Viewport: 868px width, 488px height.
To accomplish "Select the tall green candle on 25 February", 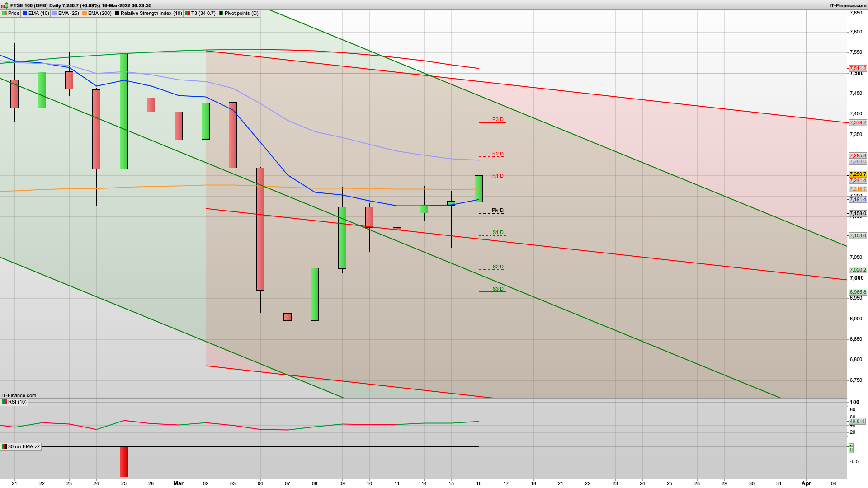I will point(124,111).
